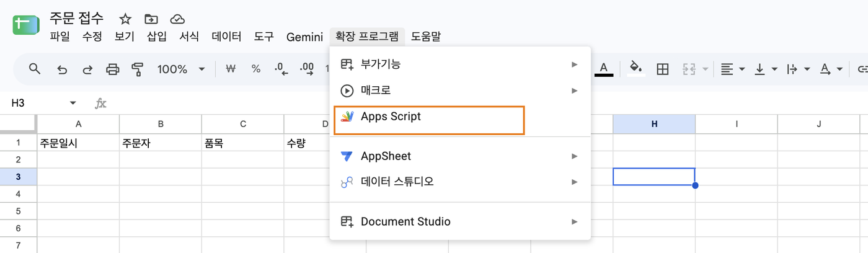The width and height of the screenshot is (868, 253).
Task: Open the Gemini menu
Action: tap(304, 37)
